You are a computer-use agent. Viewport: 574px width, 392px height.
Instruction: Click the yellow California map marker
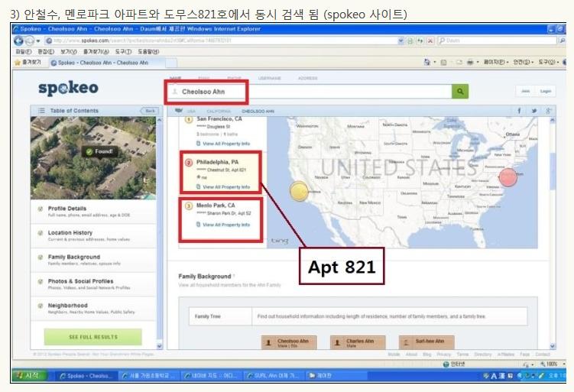[300, 192]
